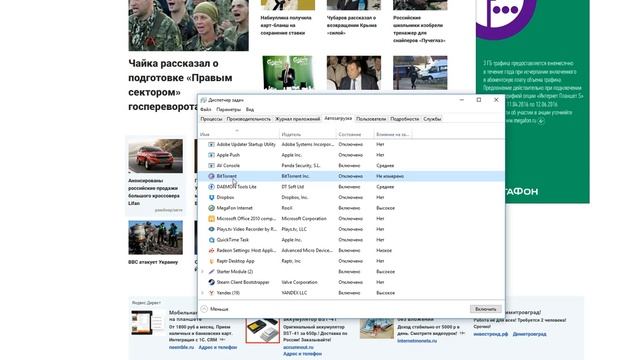The height and width of the screenshot is (360, 640).
Task: Click the red Lifan car thumbnail
Action: pyautogui.click(x=156, y=156)
